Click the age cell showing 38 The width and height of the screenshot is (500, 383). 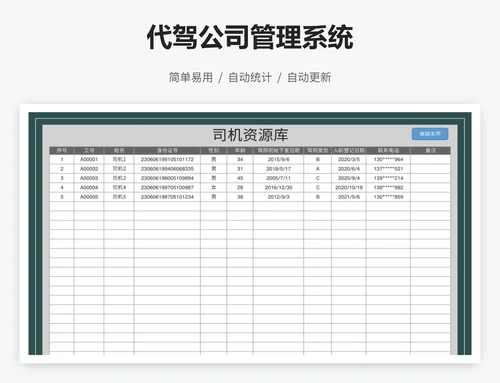(x=240, y=197)
